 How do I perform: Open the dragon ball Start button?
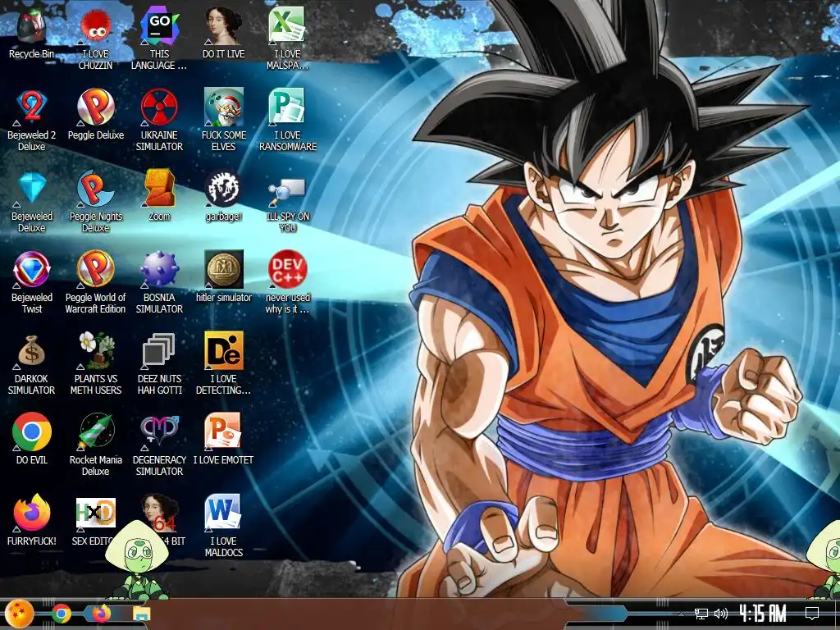tap(18, 614)
